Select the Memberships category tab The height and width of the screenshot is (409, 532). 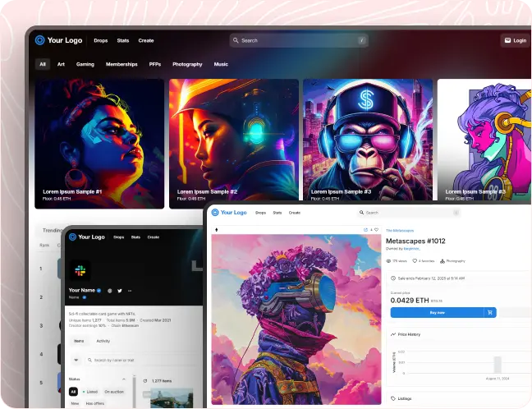pos(122,64)
